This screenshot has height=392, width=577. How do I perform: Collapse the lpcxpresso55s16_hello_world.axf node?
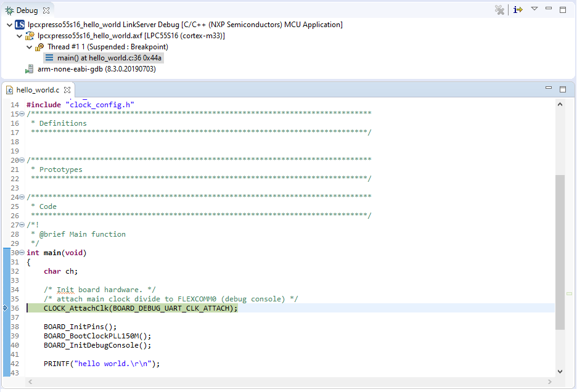tap(20, 36)
